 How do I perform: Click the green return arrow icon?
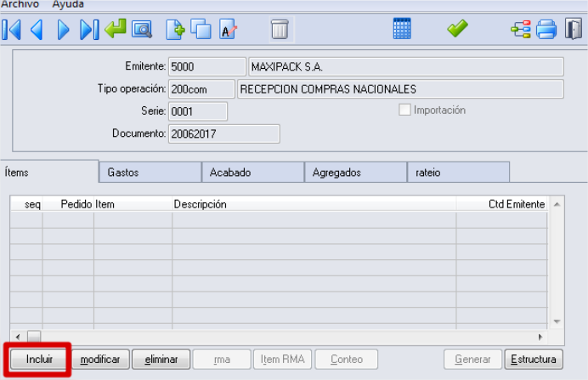(x=116, y=29)
